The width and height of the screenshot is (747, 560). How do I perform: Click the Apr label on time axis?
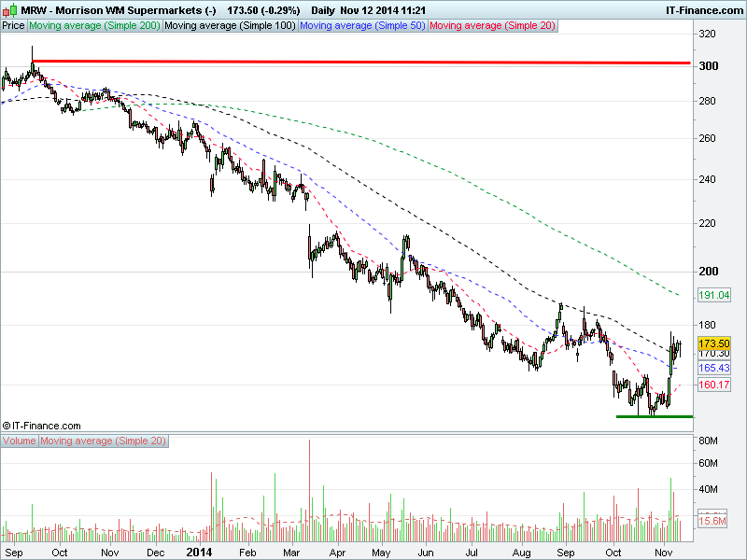[337, 553]
